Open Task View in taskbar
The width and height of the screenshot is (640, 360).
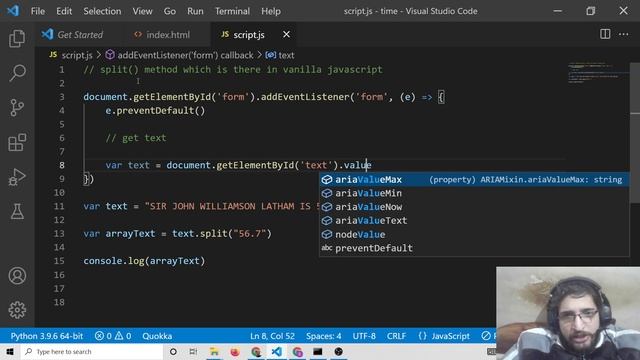click(193, 351)
